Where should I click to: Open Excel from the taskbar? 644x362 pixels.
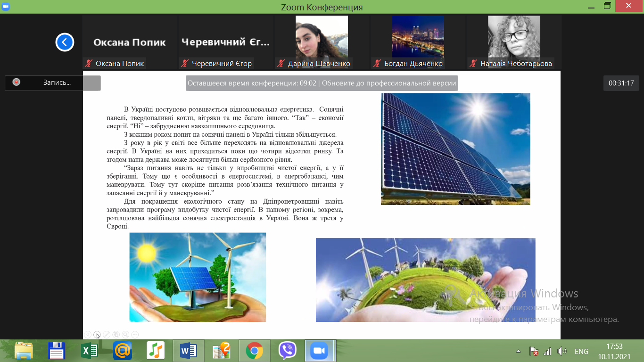(90, 351)
